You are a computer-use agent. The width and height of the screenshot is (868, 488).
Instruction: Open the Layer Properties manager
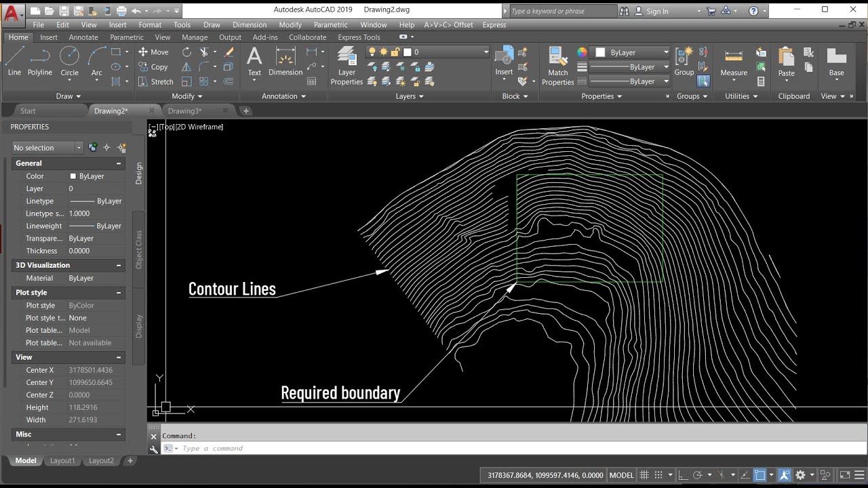[347, 66]
